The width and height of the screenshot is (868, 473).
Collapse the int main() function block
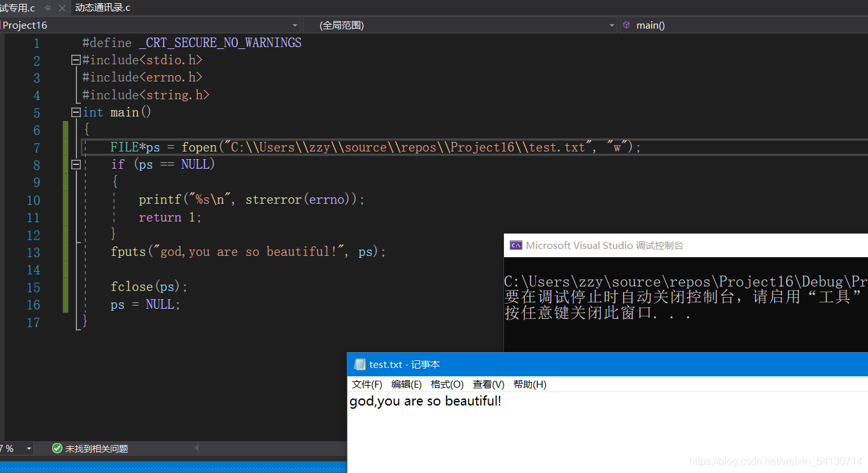(76, 113)
